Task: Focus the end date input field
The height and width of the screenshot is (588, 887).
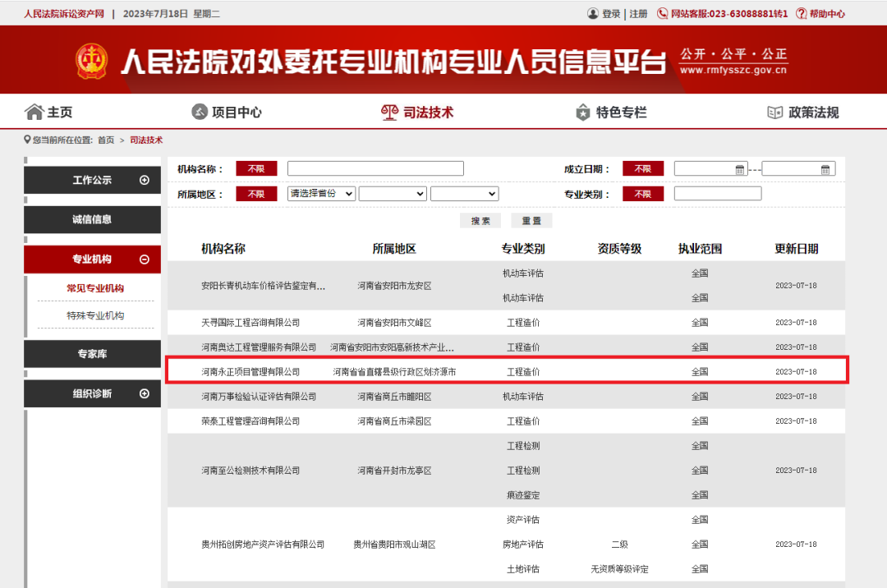Action: pyautogui.click(x=798, y=168)
